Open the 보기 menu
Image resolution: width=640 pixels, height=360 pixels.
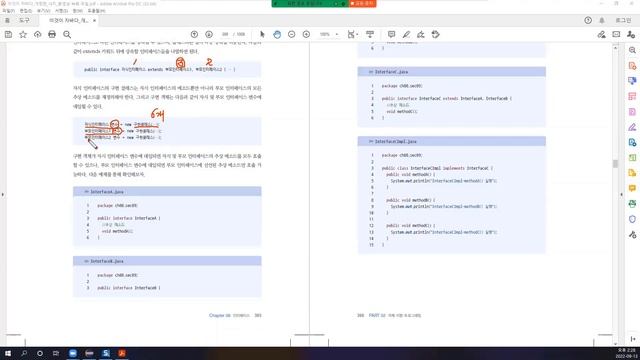43,11
